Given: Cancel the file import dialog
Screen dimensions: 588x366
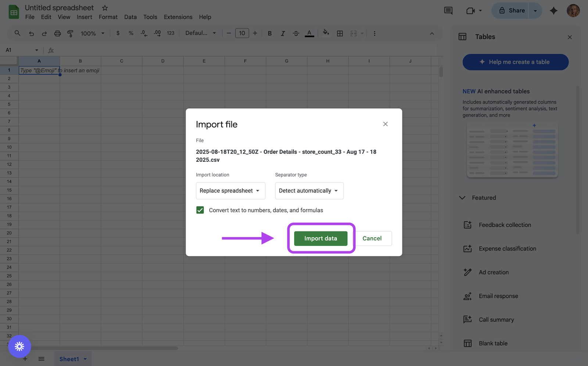Looking at the screenshot, I should pyautogui.click(x=372, y=238).
